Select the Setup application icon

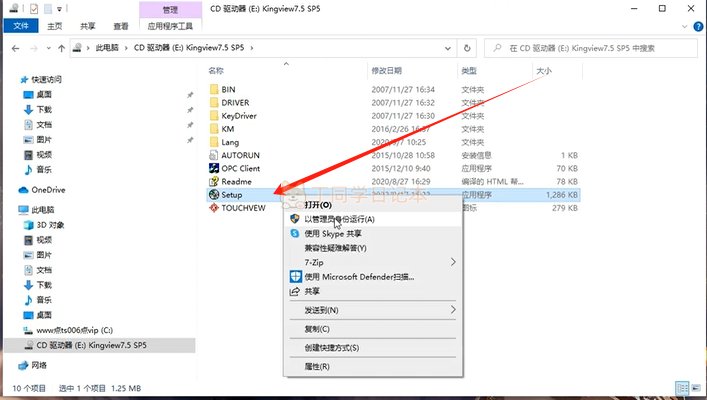214,194
